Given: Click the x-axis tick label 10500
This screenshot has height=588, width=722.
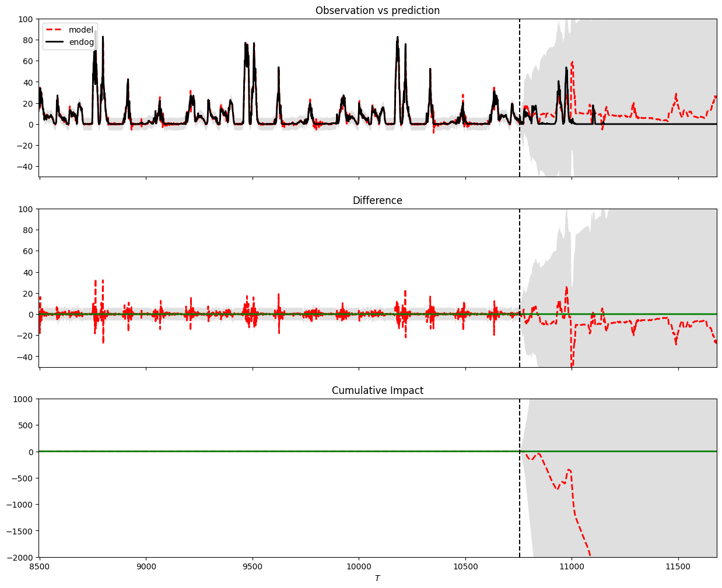Looking at the screenshot, I should [465, 566].
